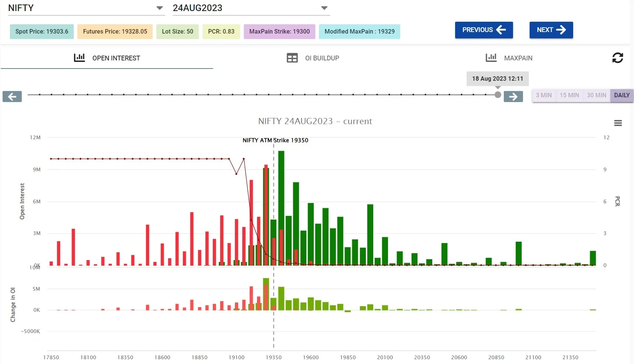Click the Lot Size 50 badge
This screenshot has width=634, height=364.
177,32
